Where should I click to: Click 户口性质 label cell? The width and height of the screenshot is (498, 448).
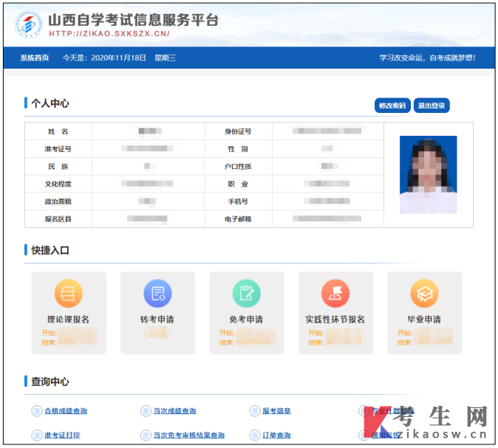[238, 167]
